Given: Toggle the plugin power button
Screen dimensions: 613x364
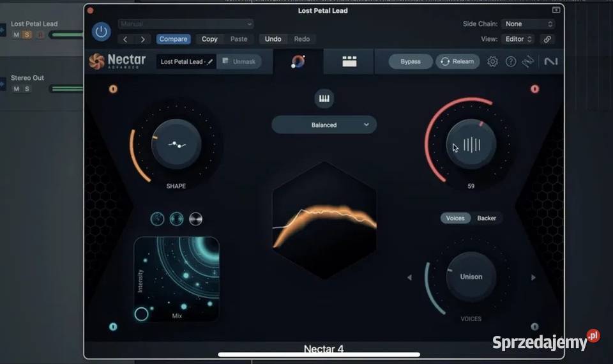Looking at the screenshot, I should tap(102, 31).
